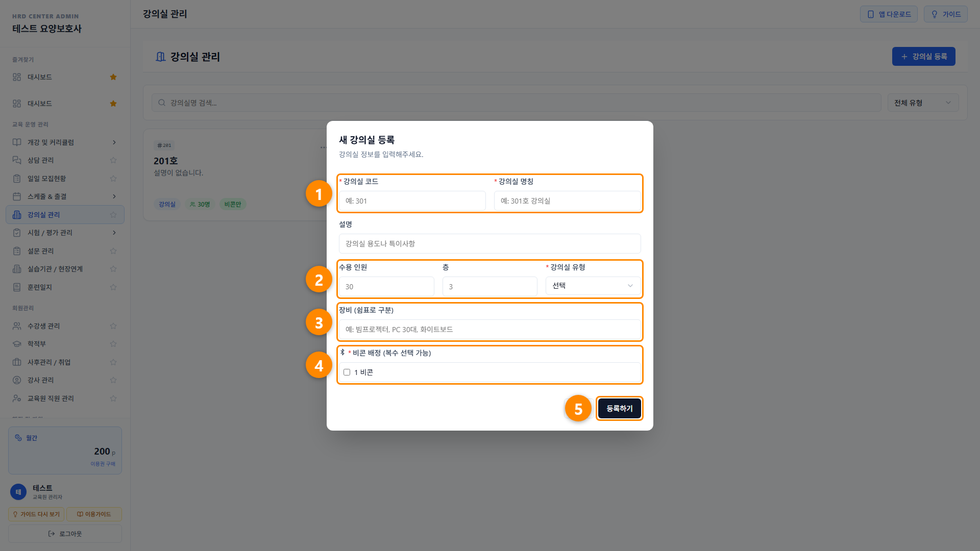Check the 1 비콘 checkbox

tap(347, 372)
